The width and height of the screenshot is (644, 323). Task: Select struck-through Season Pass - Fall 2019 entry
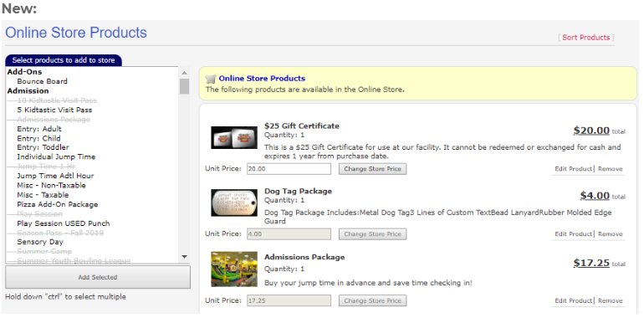60,233
